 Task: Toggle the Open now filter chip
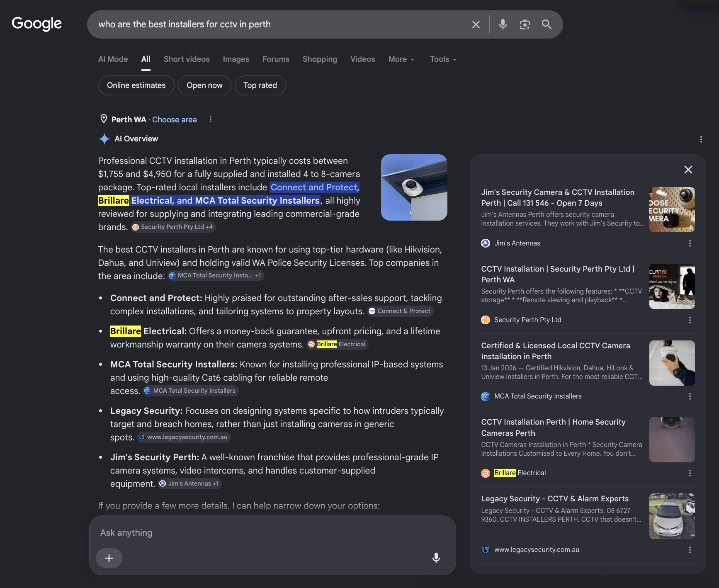coord(204,85)
